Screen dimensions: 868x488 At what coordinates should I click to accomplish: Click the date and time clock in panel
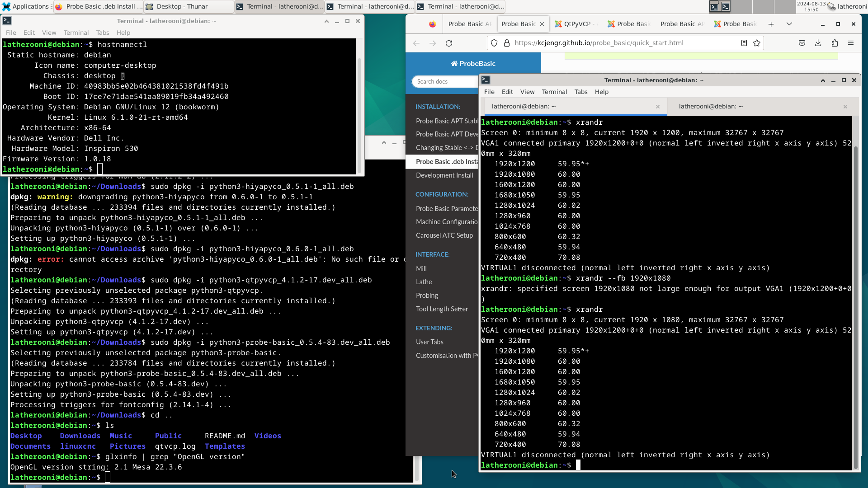click(x=811, y=6)
